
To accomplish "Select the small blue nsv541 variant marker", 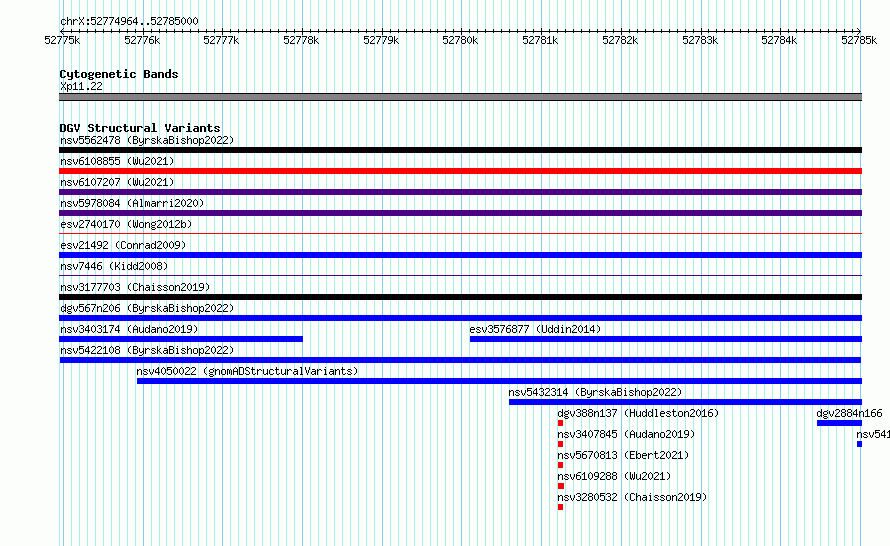I will [x=859, y=444].
